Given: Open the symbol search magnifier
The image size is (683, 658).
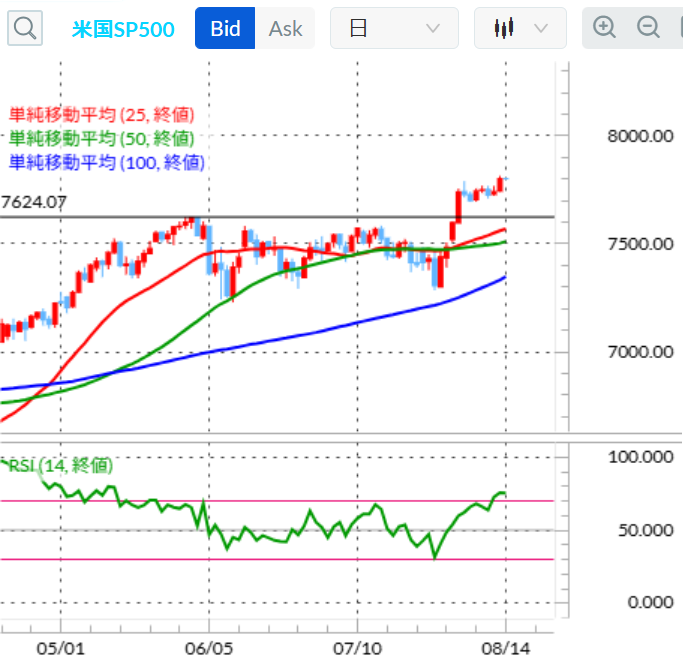Looking at the screenshot, I should (25, 28).
